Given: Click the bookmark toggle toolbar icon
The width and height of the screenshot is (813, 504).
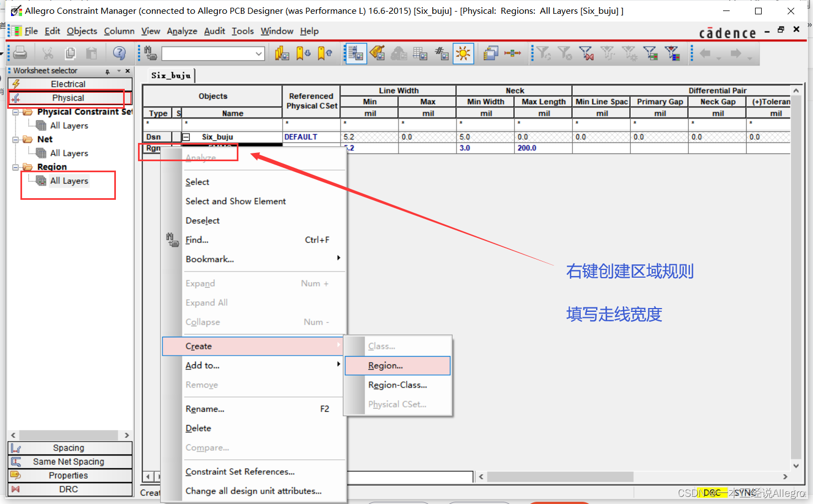Looking at the screenshot, I should click(x=282, y=53).
